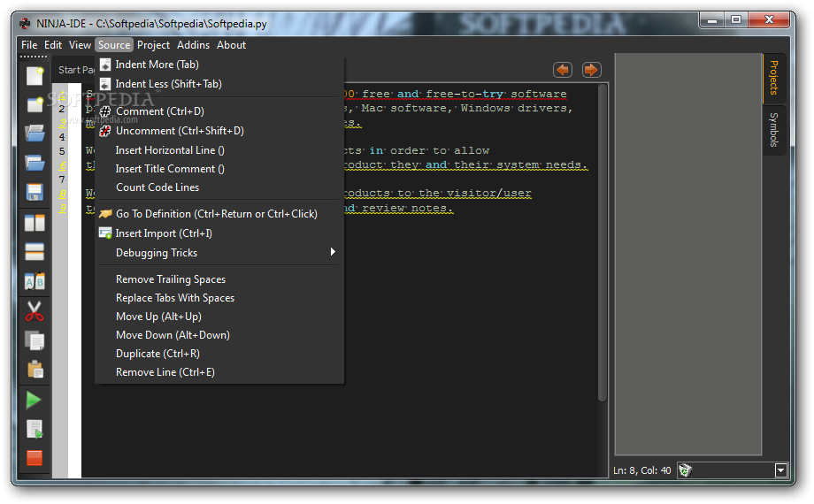Viewport: 814px width, 504px height.
Task: Select Uncomment (Ctrl+Shift+D) entry
Action: (219, 131)
